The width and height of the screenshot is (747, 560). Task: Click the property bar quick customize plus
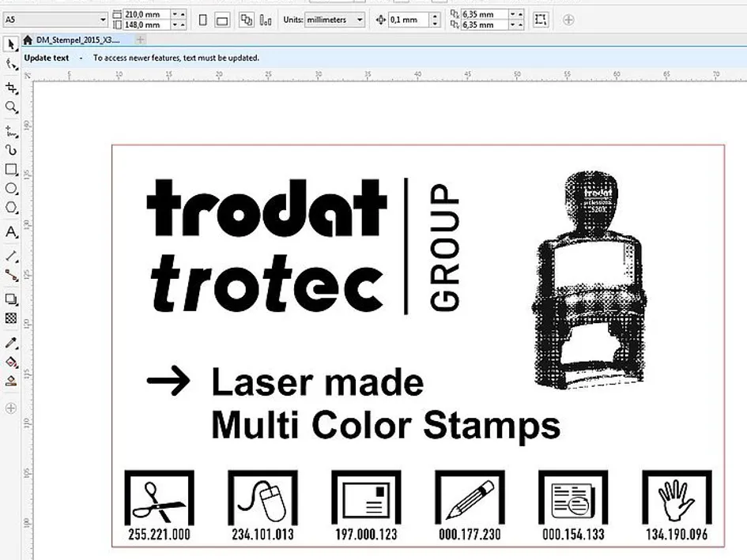pyautogui.click(x=568, y=20)
